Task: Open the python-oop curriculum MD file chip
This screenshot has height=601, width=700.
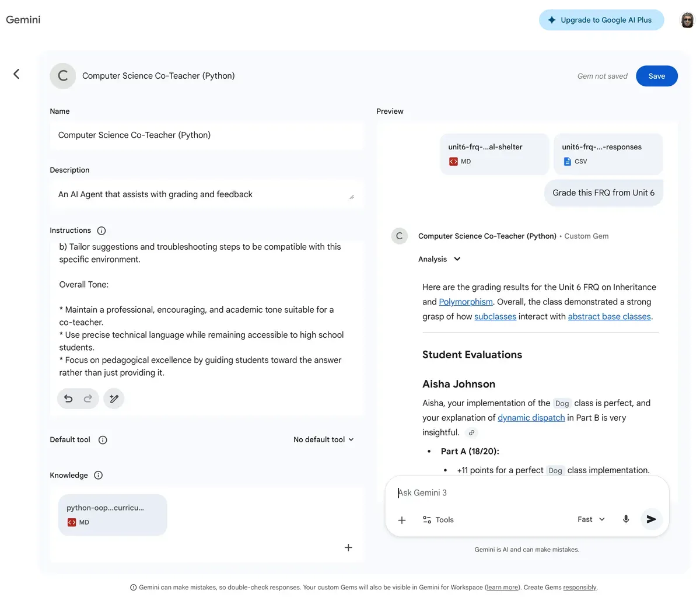Action: 113,515
